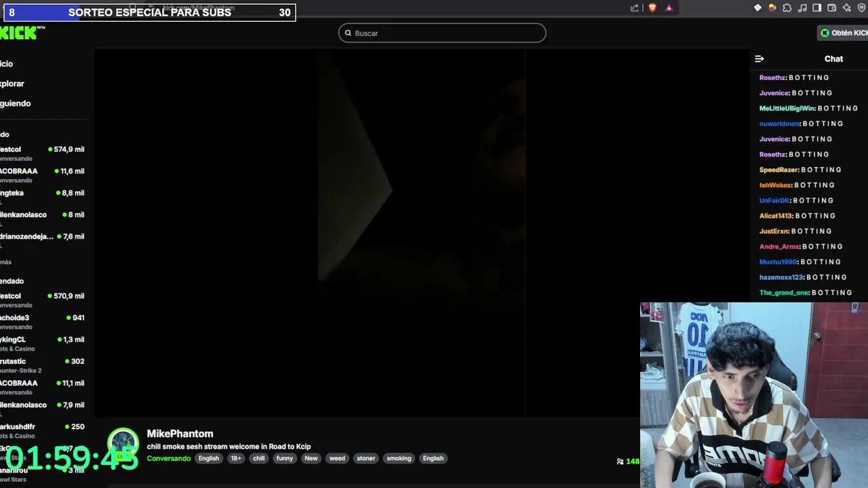Open MikePhantom's round avatar
Viewport: 868px width, 488px height.
tap(123, 443)
